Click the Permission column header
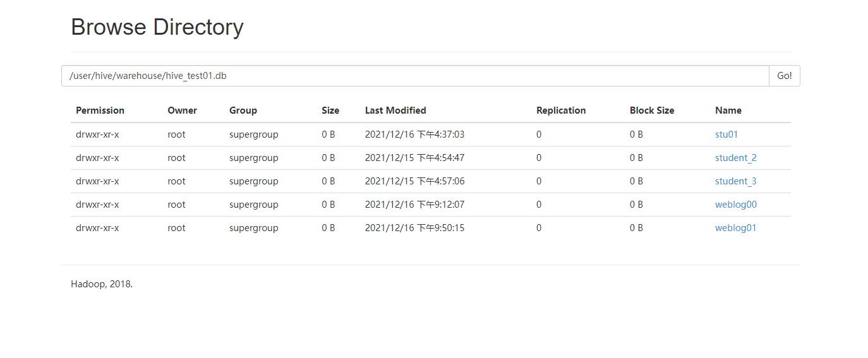 100,110
